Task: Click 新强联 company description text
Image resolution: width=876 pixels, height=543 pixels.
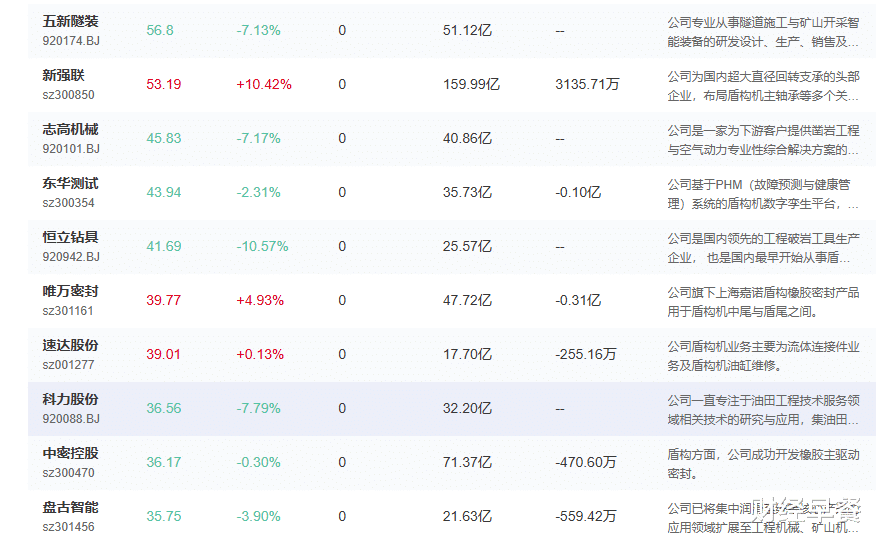Action: tap(763, 86)
